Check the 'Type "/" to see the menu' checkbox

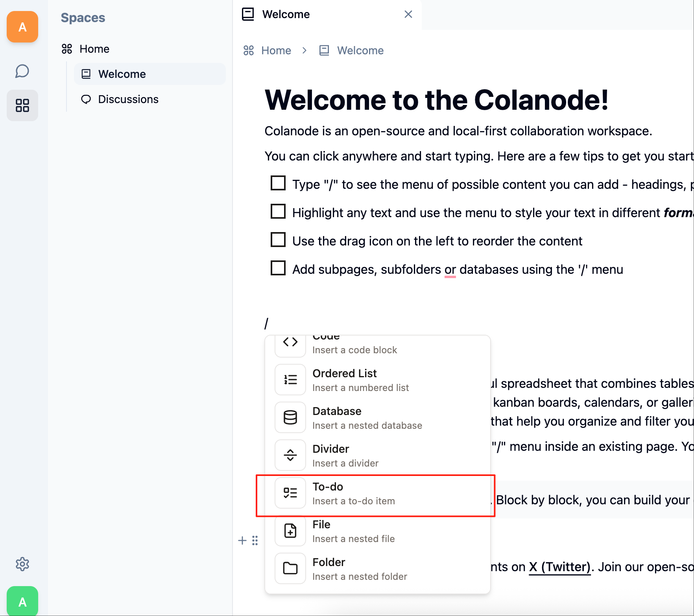pos(278,183)
